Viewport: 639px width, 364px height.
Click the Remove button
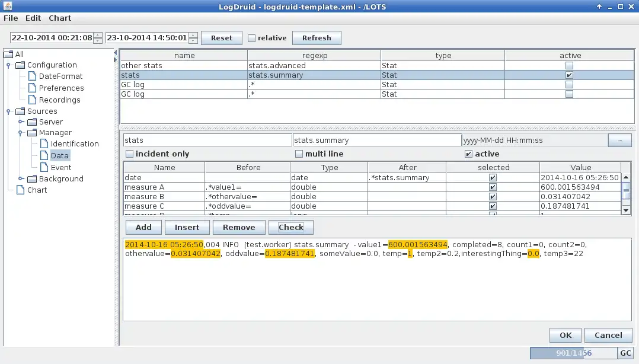(x=239, y=228)
